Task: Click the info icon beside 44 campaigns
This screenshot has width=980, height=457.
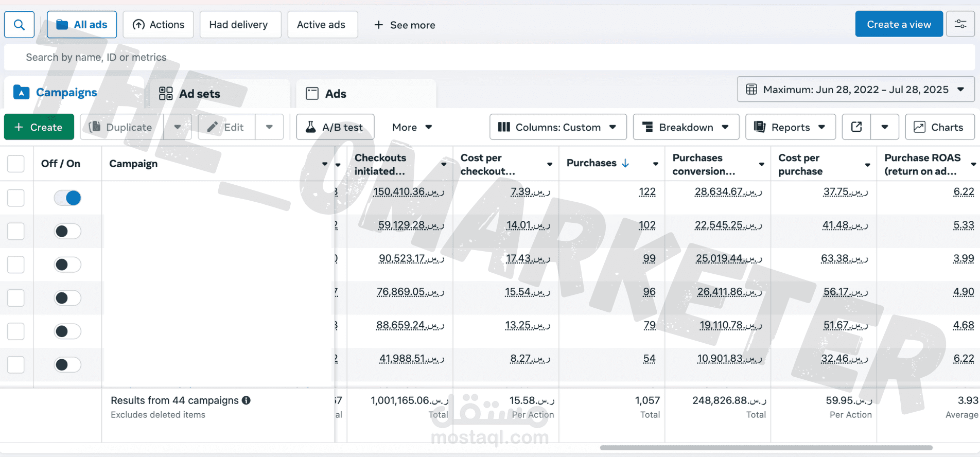Action: click(247, 400)
